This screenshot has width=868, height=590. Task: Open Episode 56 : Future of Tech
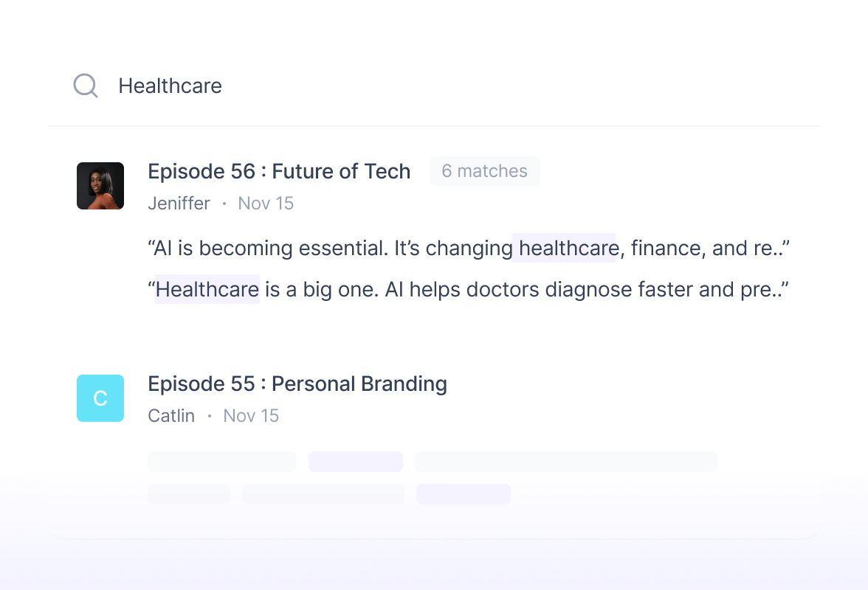279,172
